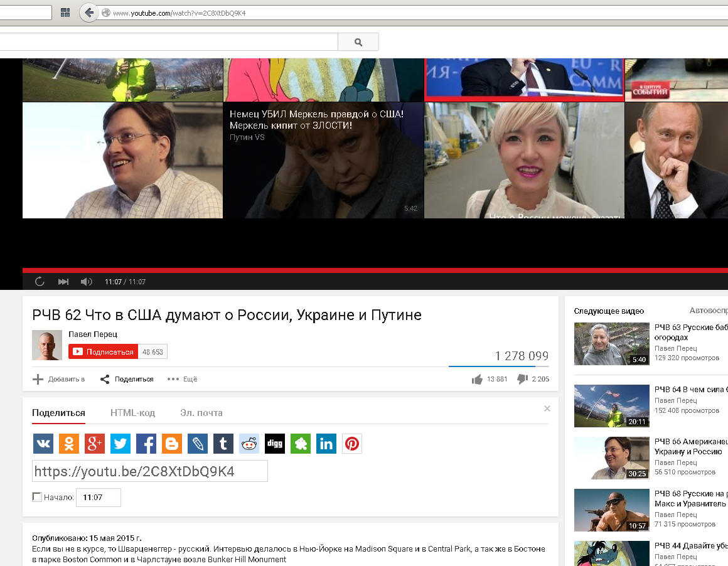Click the Следующее видео heading
Screen dimensions: 728x566
click(x=609, y=311)
